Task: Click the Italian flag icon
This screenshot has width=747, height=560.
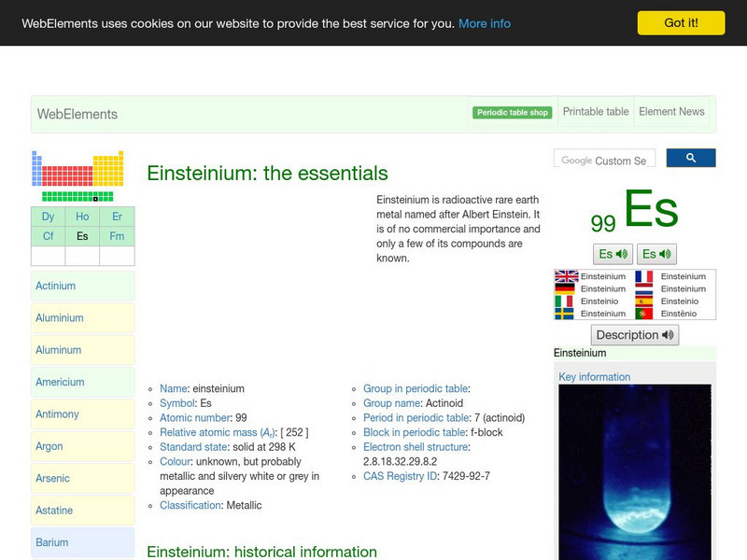Action: coord(564,301)
